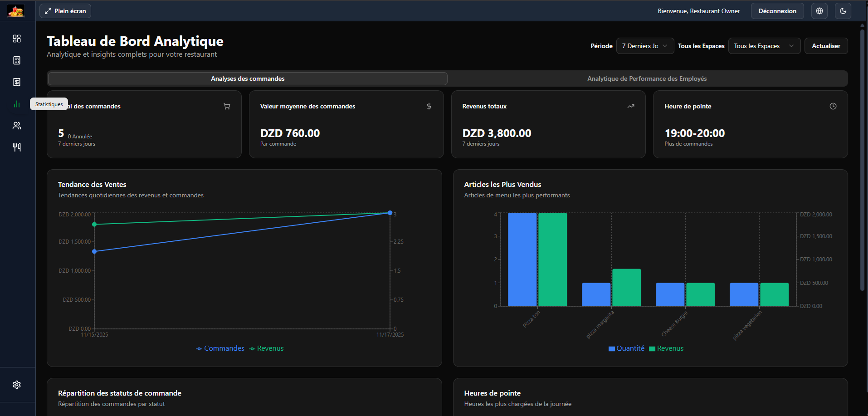Click Déconnexion to log out
The height and width of the screenshot is (416, 868).
pos(776,10)
